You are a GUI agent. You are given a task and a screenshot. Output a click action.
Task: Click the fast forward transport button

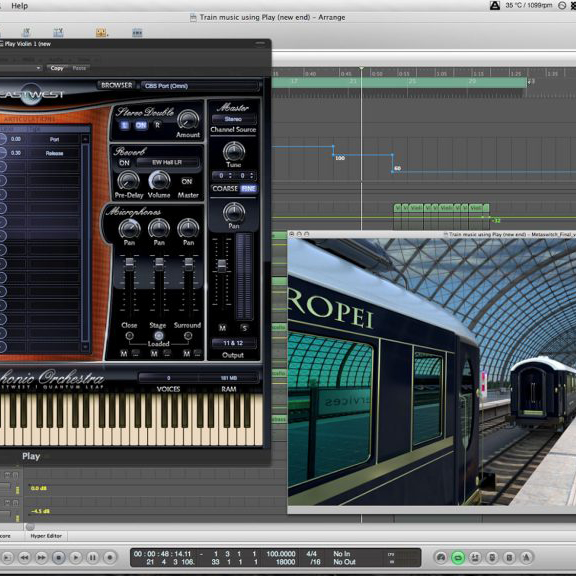point(42,558)
